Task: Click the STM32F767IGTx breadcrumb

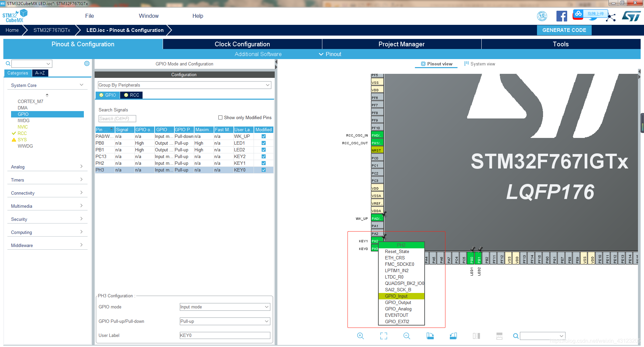Action: (x=52, y=30)
